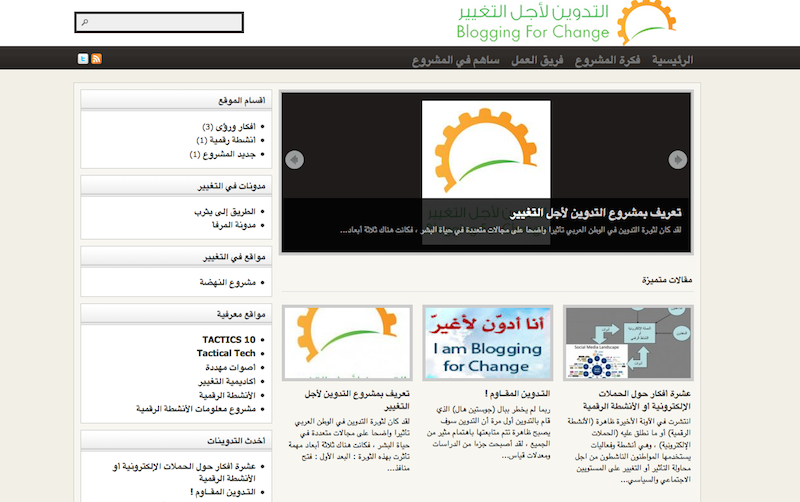Open the فكرة المشروع menu item
The image size is (800, 502).
tap(608, 60)
